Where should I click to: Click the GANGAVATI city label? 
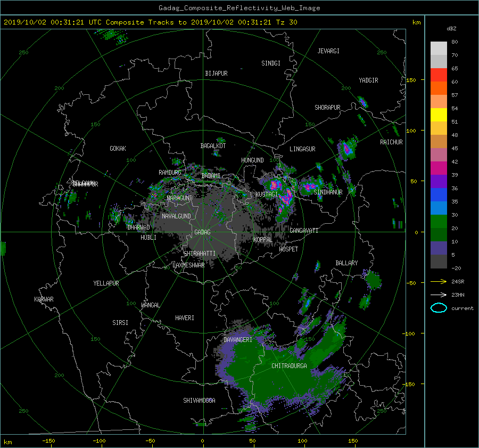tap(304, 231)
